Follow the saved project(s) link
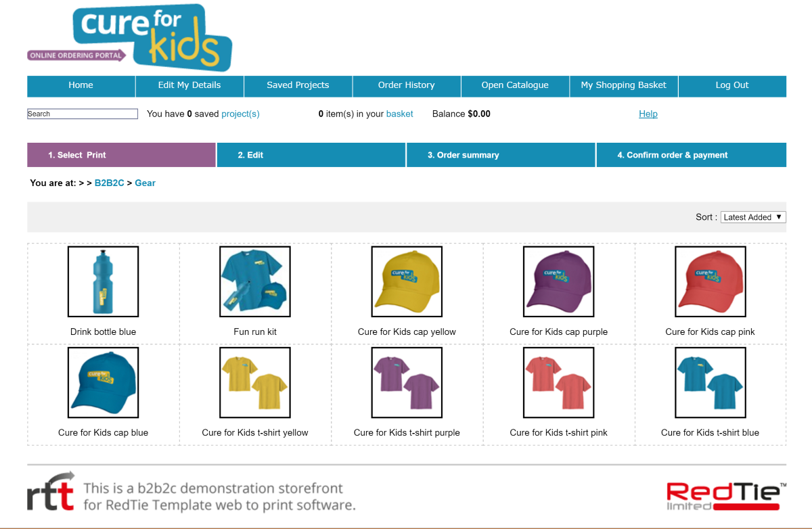 tap(240, 114)
